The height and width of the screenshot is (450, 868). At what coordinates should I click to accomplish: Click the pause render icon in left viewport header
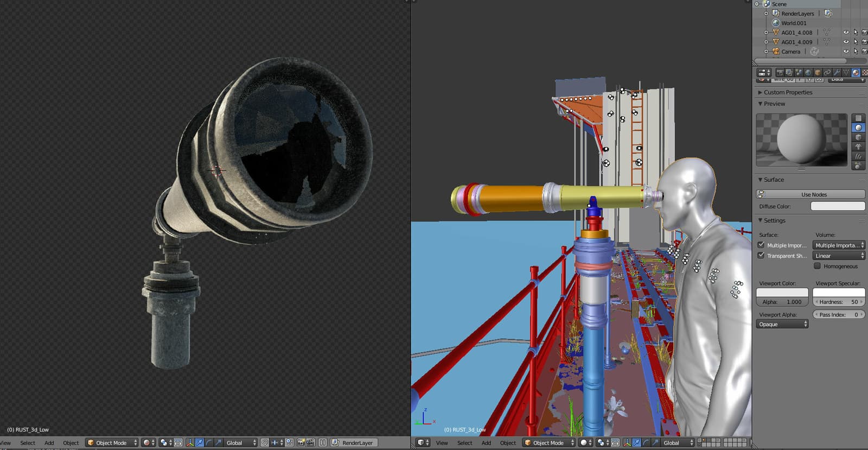(x=322, y=442)
